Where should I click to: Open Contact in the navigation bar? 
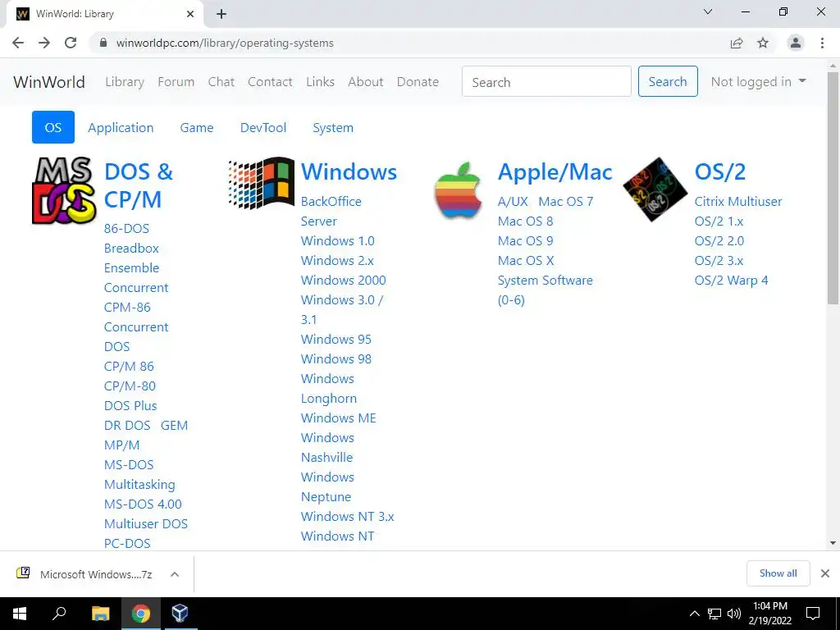pyautogui.click(x=270, y=81)
